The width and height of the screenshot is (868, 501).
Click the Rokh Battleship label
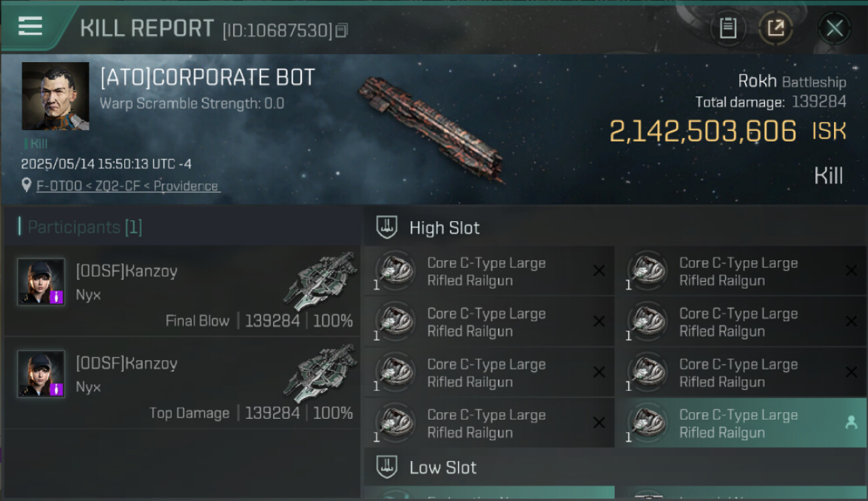[x=791, y=81]
